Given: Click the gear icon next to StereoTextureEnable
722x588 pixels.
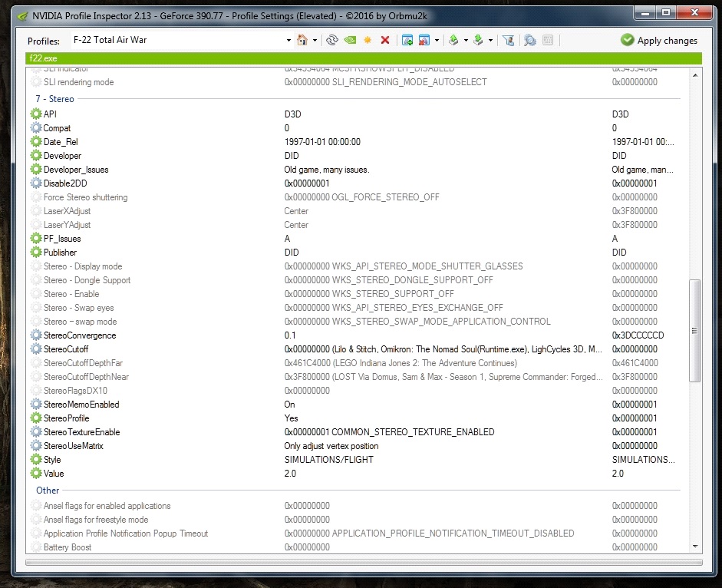Looking at the screenshot, I should click(x=36, y=431).
